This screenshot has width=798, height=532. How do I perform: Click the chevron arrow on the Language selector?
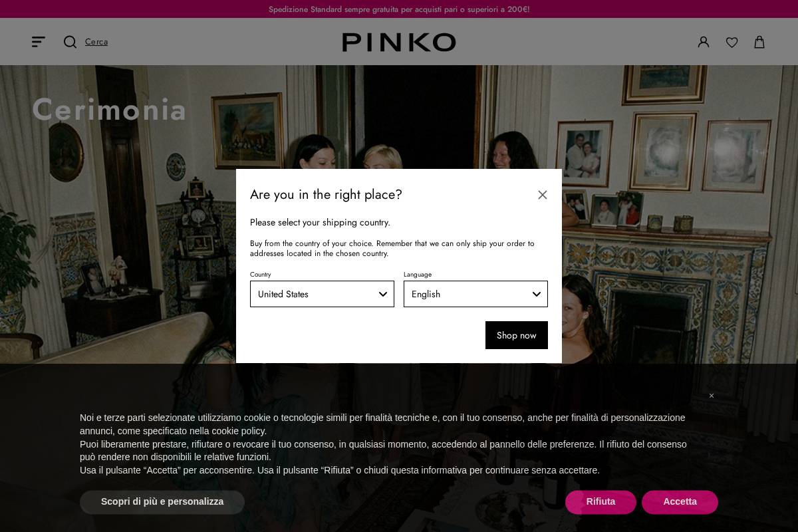coord(537,294)
